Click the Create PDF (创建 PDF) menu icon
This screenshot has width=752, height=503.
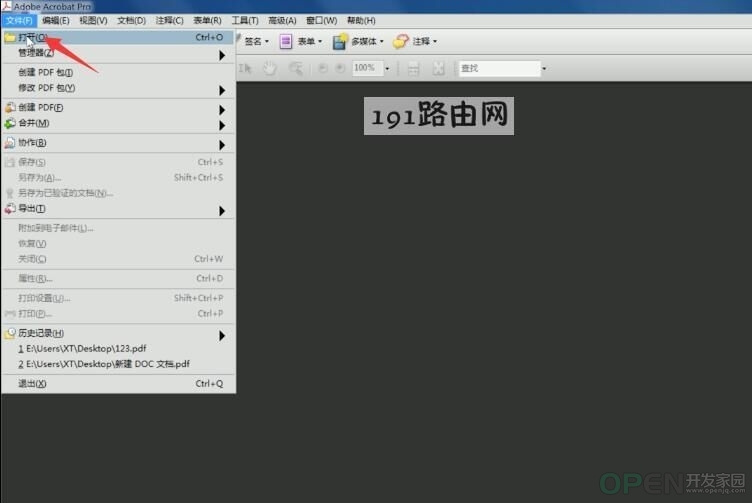10,107
